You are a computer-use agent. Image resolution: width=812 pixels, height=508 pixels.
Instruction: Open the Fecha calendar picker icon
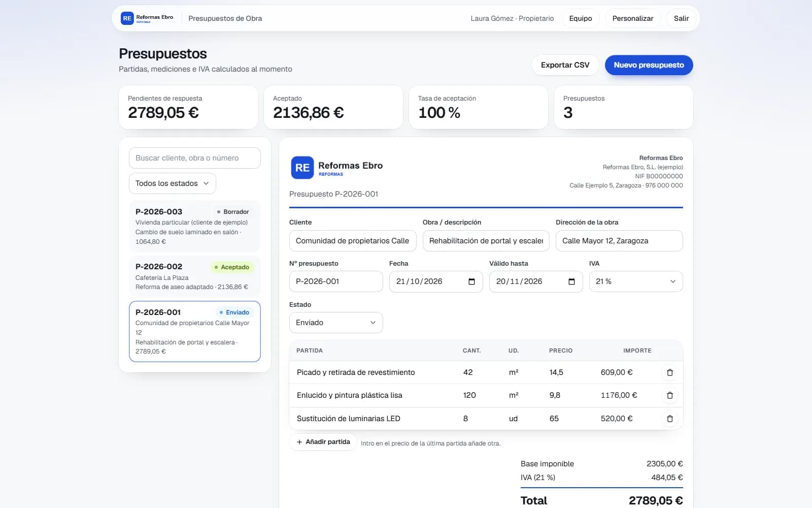tap(471, 281)
